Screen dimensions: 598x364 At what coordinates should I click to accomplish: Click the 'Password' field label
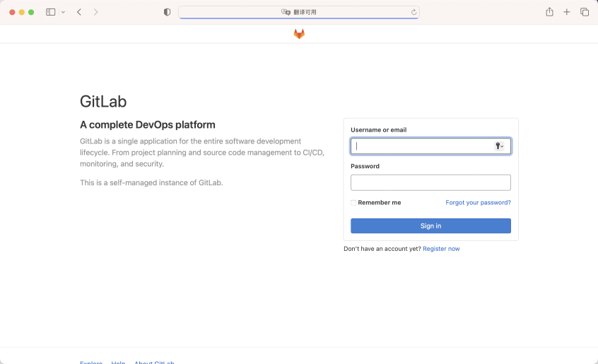pos(365,166)
